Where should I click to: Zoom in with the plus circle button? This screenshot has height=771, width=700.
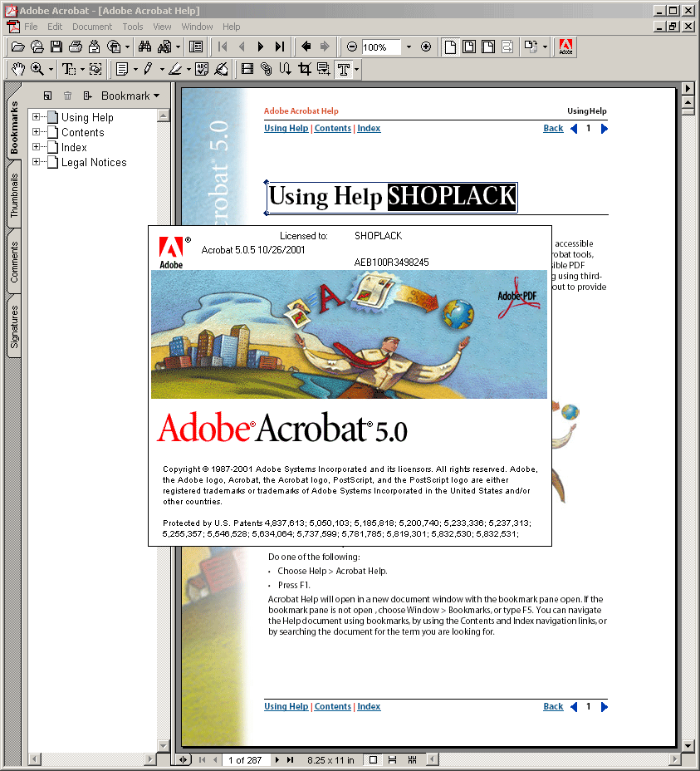point(426,47)
